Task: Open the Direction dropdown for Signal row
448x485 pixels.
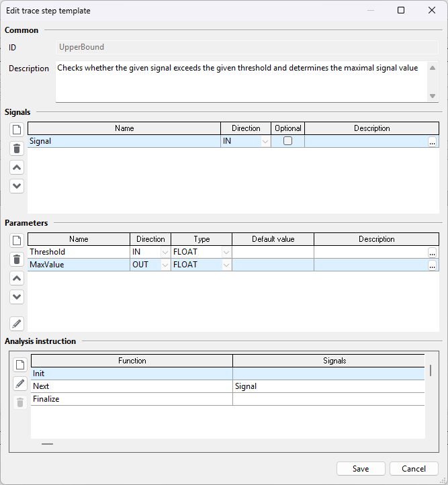Action: (x=265, y=141)
